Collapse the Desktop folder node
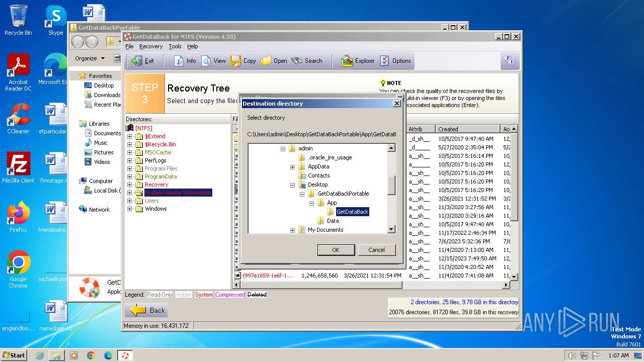Image resolution: width=644 pixels, height=362 pixels. click(x=292, y=185)
